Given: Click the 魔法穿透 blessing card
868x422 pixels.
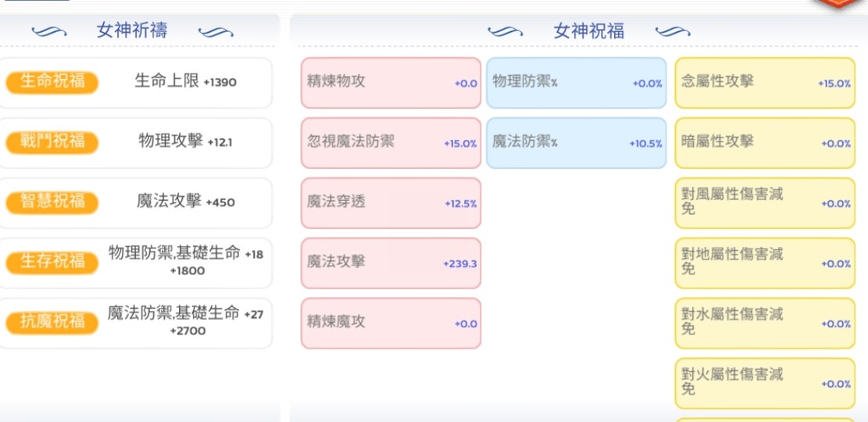Looking at the screenshot, I should (391, 203).
